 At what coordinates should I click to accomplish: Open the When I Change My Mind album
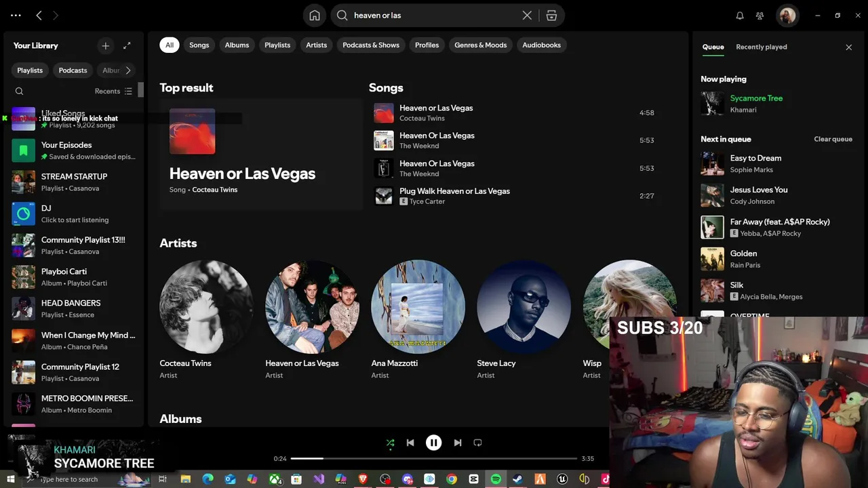74,340
